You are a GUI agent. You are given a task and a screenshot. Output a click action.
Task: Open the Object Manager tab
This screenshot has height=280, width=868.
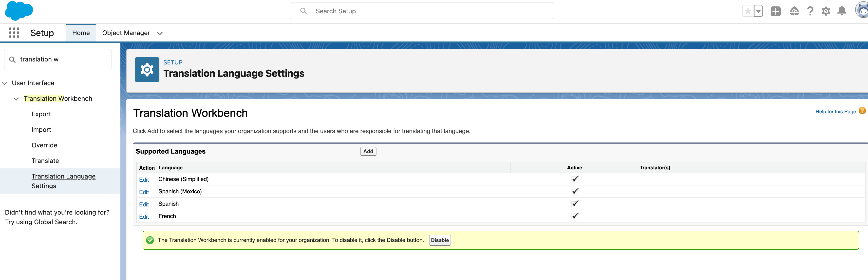pos(126,33)
